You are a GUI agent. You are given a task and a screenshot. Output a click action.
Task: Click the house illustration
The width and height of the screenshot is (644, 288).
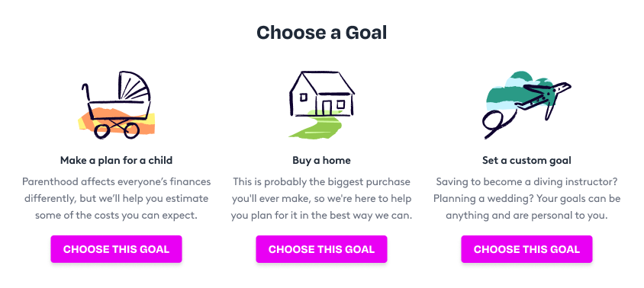point(321,104)
